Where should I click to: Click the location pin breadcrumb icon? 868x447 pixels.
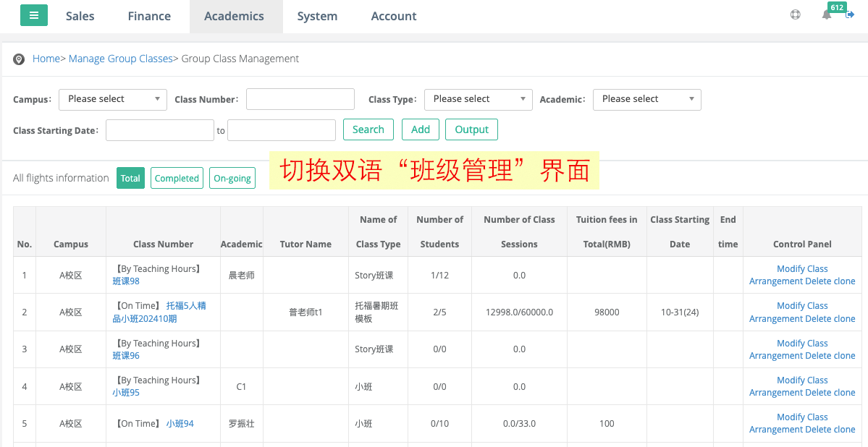click(x=19, y=59)
